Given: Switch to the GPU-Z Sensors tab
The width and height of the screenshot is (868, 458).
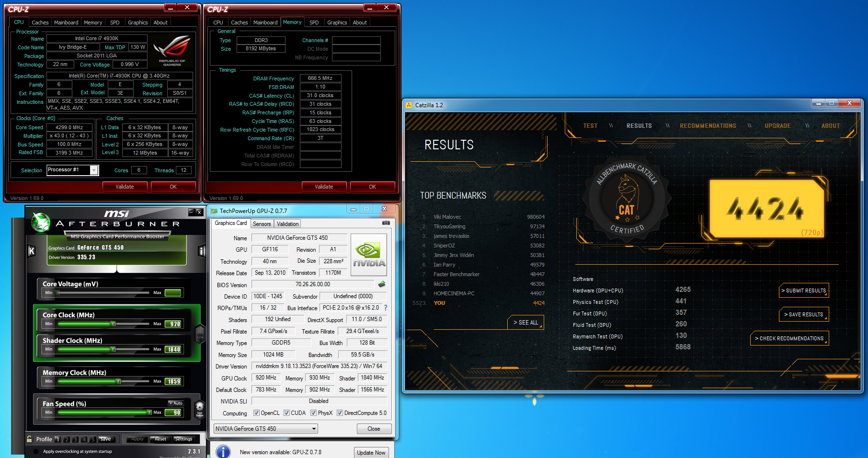Looking at the screenshot, I should tap(262, 224).
